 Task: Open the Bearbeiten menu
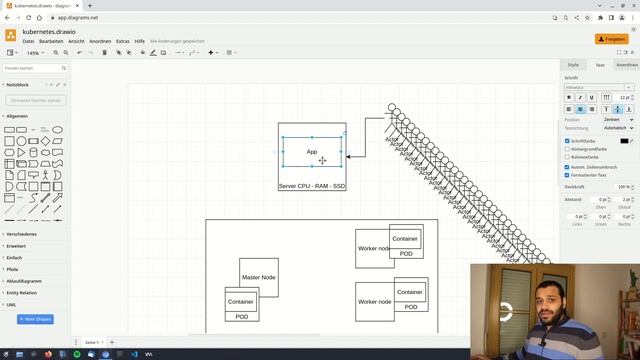coord(51,41)
